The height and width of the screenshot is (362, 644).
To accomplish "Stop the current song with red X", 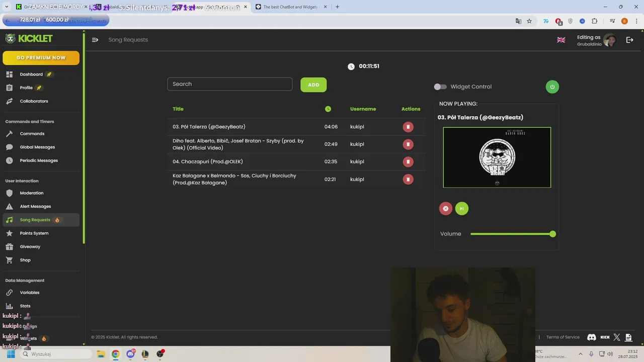I will click(446, 209).
